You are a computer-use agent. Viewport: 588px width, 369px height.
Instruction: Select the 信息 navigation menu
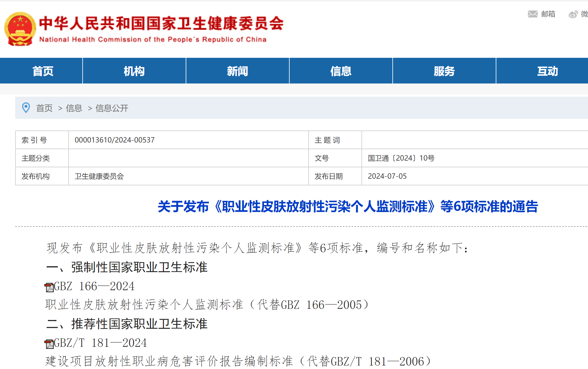pyautogui.click(x=341, y=71)
